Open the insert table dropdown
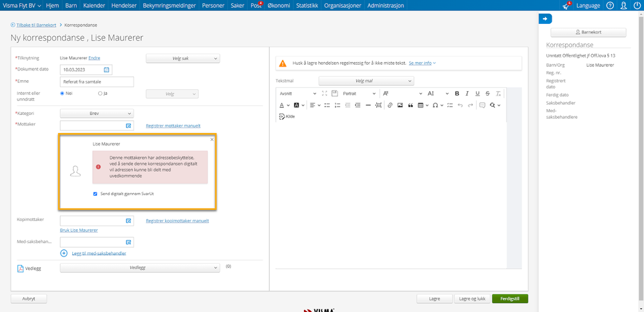644x312 pixels. pyautogui.click(x=423, y=105)
